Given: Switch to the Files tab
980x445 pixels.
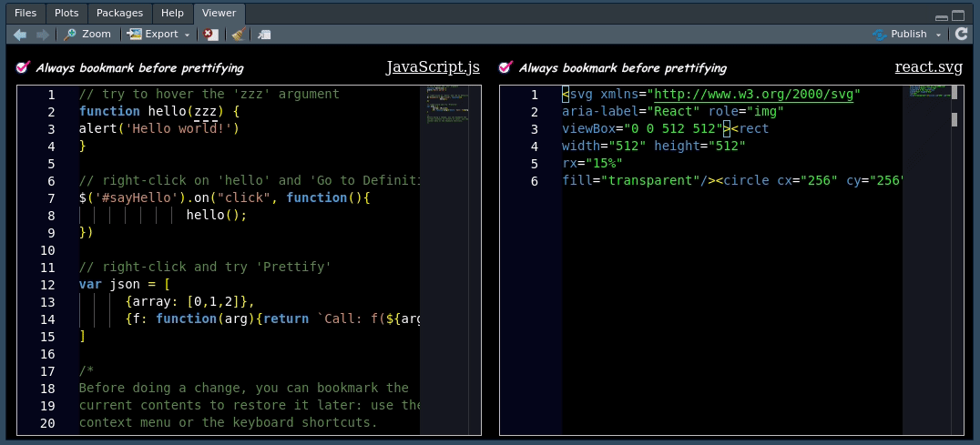Looking at the screenshot, I should 26,13.
